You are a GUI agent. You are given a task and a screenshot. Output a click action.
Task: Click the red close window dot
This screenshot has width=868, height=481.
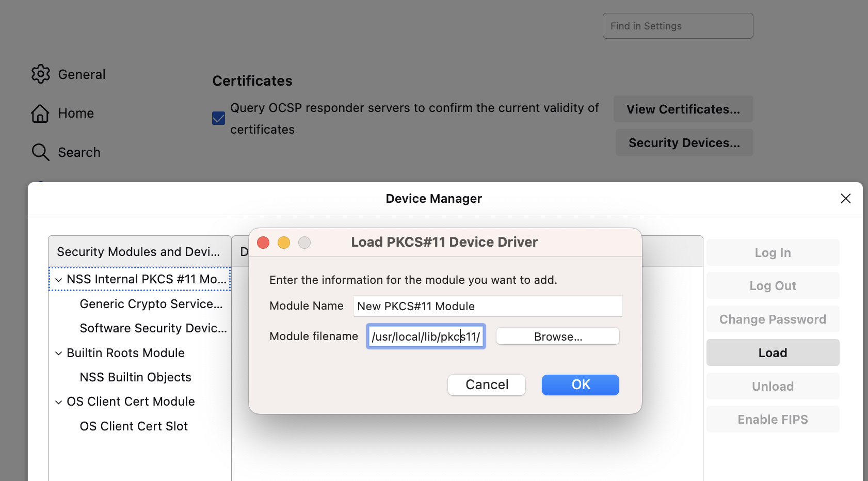click(x=263, y=243)
